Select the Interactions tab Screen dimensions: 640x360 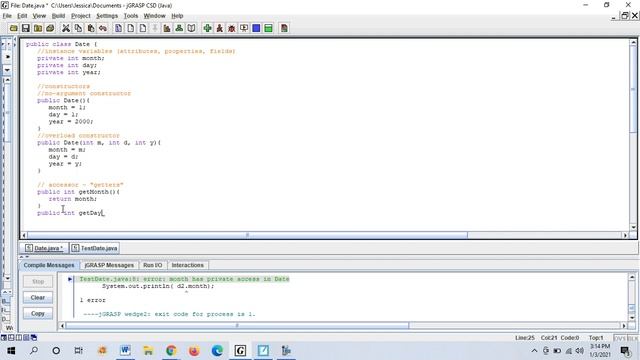tap(187, 265)
